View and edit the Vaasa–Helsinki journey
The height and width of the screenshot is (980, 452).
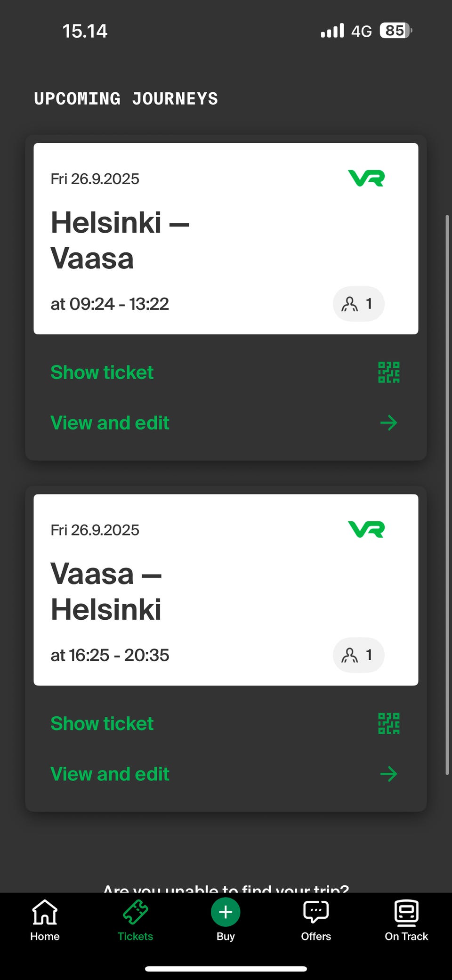click(x=110, y=774)
